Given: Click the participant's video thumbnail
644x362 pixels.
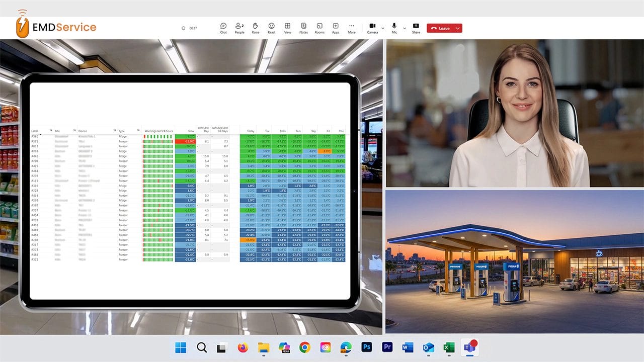Looking at the screenshot, I should click(x=514, y=112).
